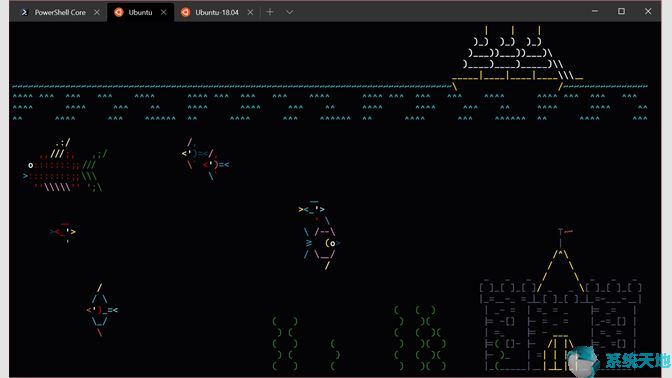Click the ASCII sailing ship
This screenshot has height=378, width=672.
(517, 58)
